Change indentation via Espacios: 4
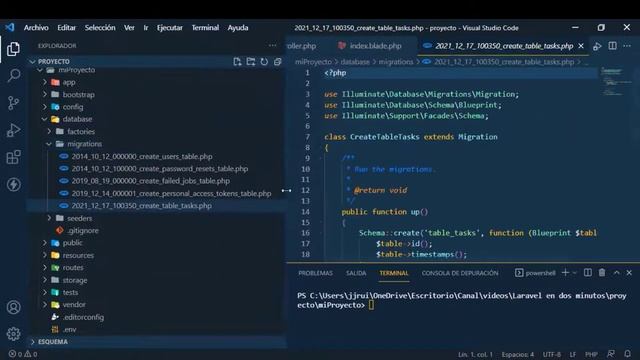 tap(518, 354)
